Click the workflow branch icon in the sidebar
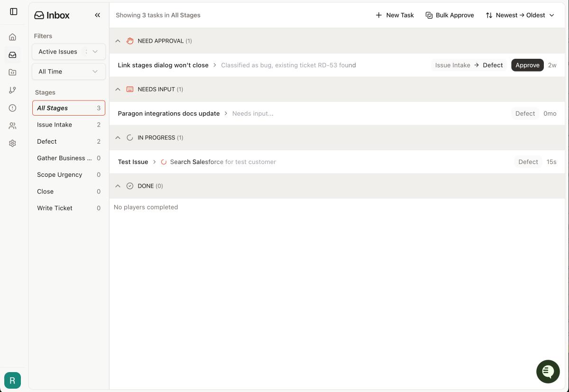 [12, 90]
